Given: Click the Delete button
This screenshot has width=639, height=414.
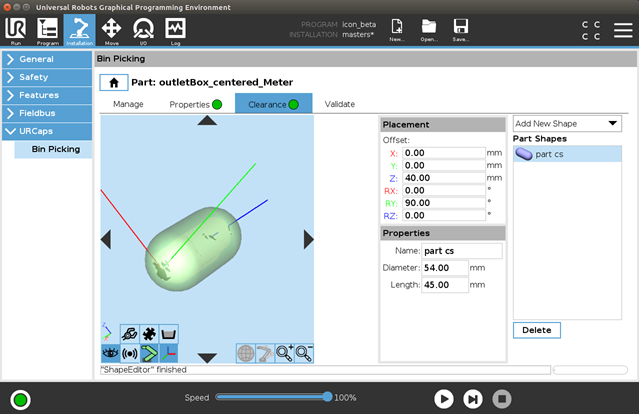Looking at the screenshot, I should (x=537, y=330).
